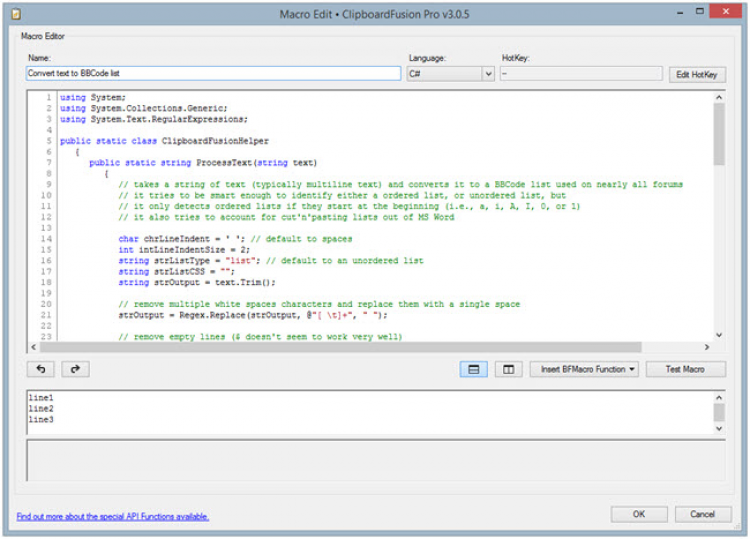Open Insert BFMacro Function dropdown
Image resolution: width=750 pixels, height=539 pixels.
pyautogui.click(x=584, y=369)
